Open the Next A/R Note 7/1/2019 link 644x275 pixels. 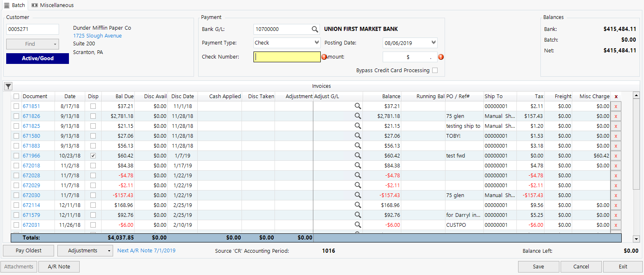[146, 250]
